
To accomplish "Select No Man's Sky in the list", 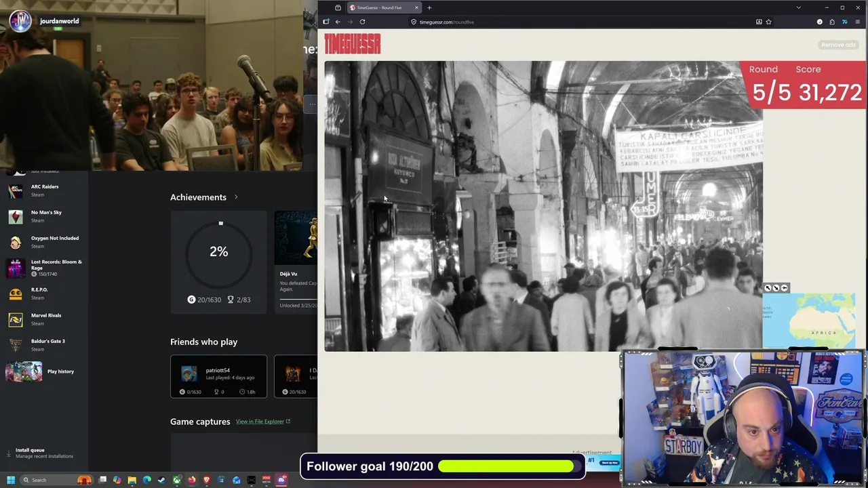I will click(x=45, y=216).
